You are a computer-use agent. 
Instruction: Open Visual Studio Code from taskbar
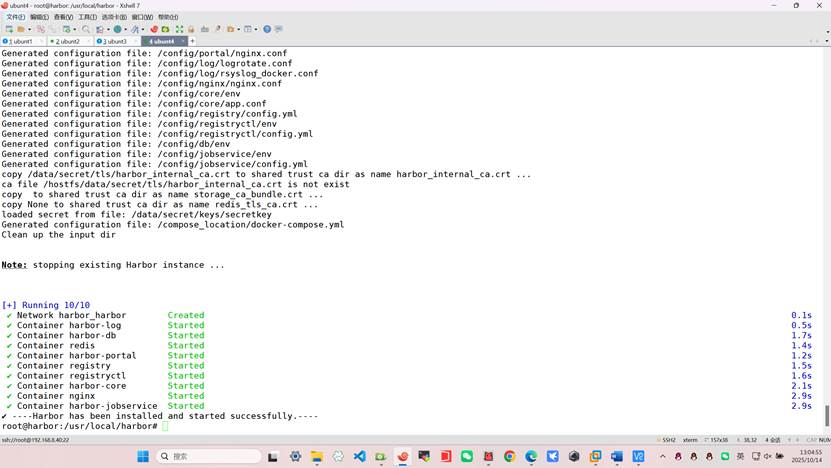pyautogui.click(x=360, y=456)
